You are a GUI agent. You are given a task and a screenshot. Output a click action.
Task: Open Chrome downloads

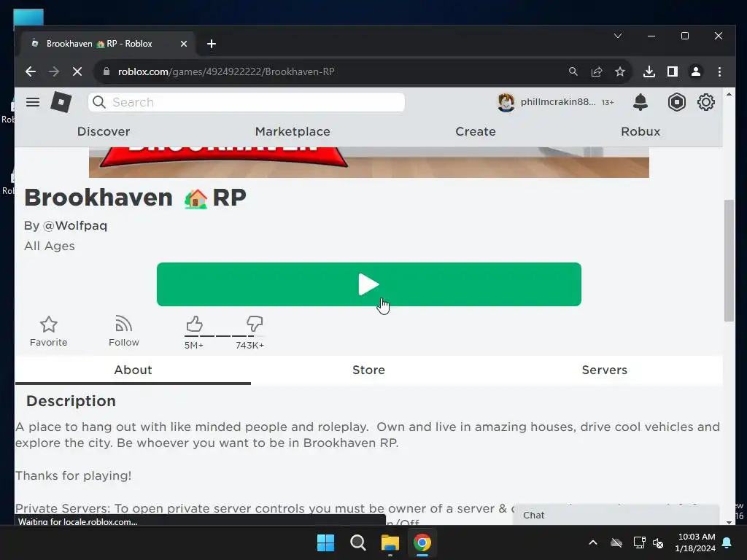649,71
